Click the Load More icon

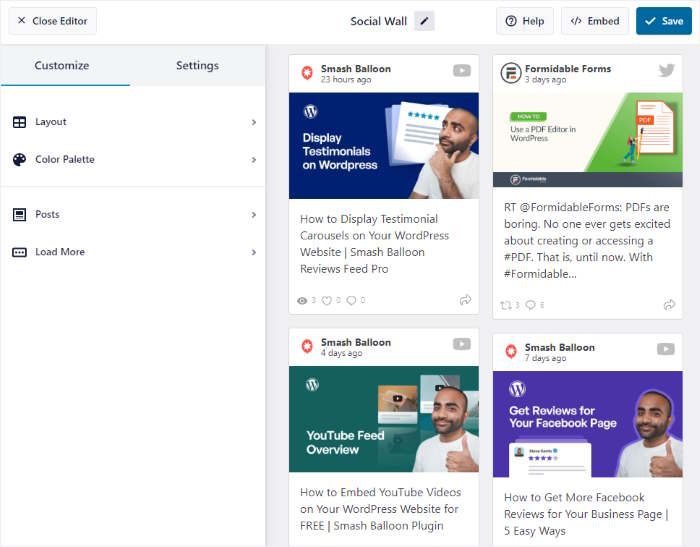click(x=19, y=252)
